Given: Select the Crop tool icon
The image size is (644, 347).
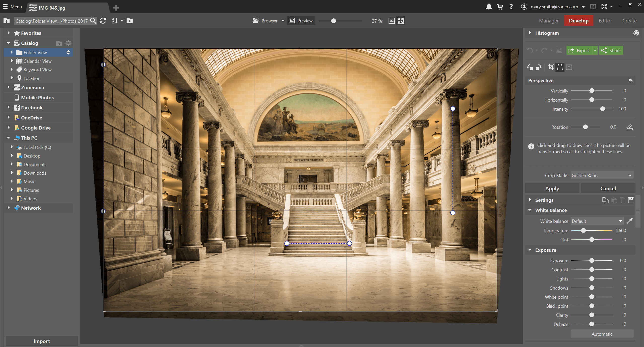Looking at the screenshot, I should [551, 67].
